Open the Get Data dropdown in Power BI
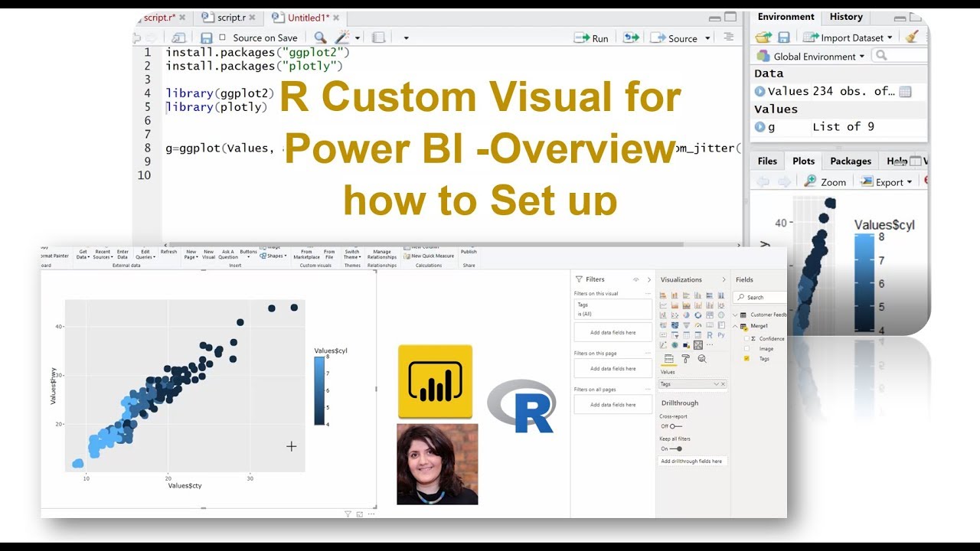Viewport: 980px width, 551px height. (x=83, y=254)
